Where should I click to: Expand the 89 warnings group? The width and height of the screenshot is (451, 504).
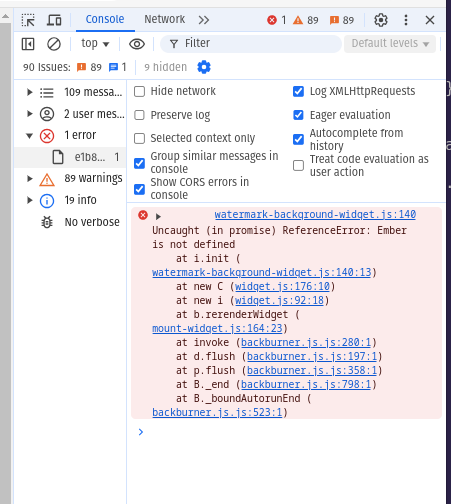29,178
